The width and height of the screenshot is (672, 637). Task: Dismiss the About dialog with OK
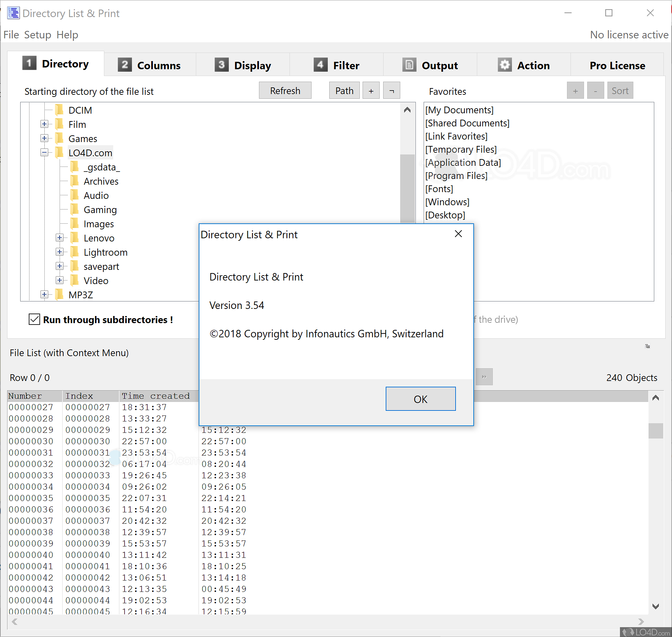(420, 399)
